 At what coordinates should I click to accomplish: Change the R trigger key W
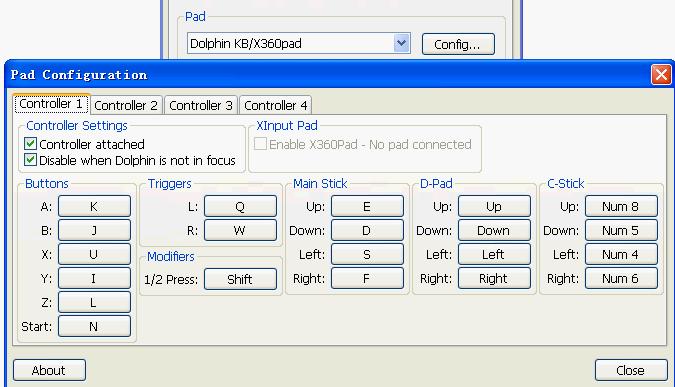coord(240,230)
